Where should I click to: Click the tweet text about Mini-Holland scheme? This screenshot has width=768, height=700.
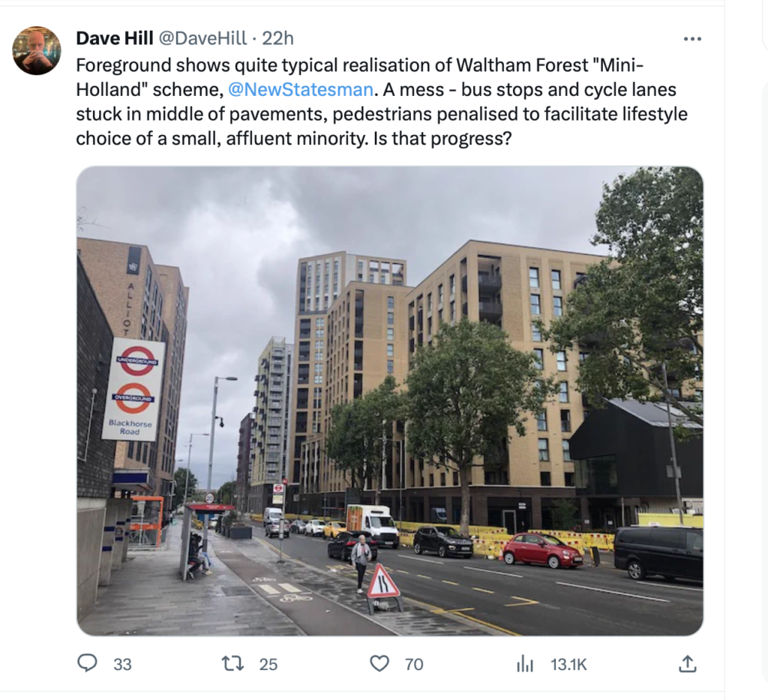coord(382,102)
